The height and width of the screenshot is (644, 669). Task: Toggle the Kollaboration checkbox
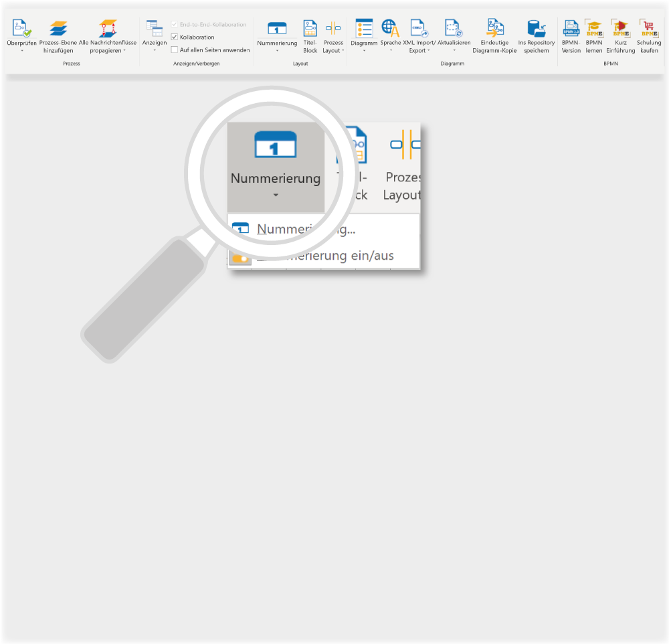point(174,37)
